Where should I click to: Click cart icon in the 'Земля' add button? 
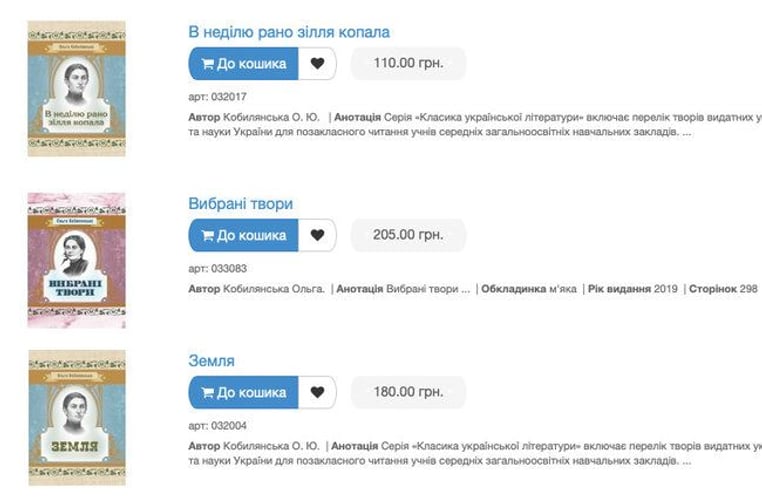coord(208,392)
